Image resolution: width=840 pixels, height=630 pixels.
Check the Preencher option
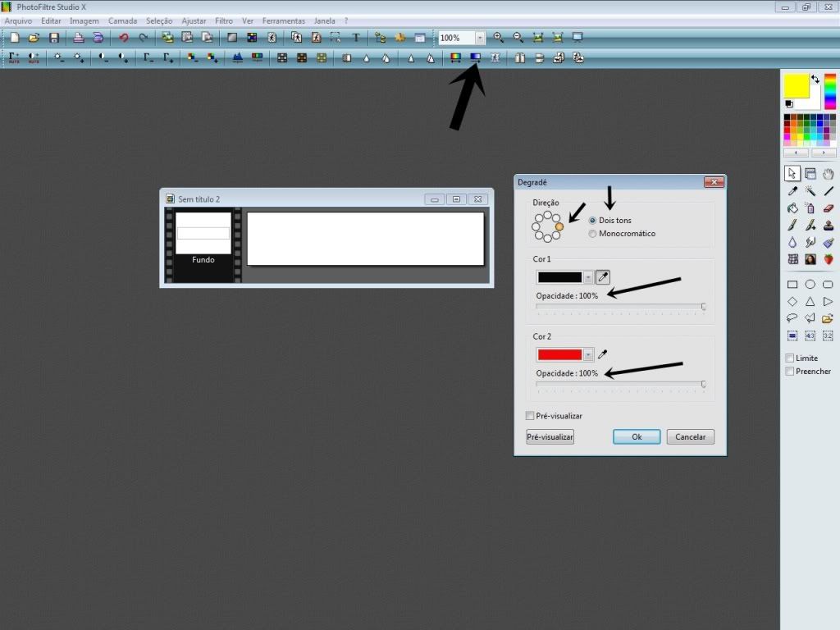click(x=789, y=372)
